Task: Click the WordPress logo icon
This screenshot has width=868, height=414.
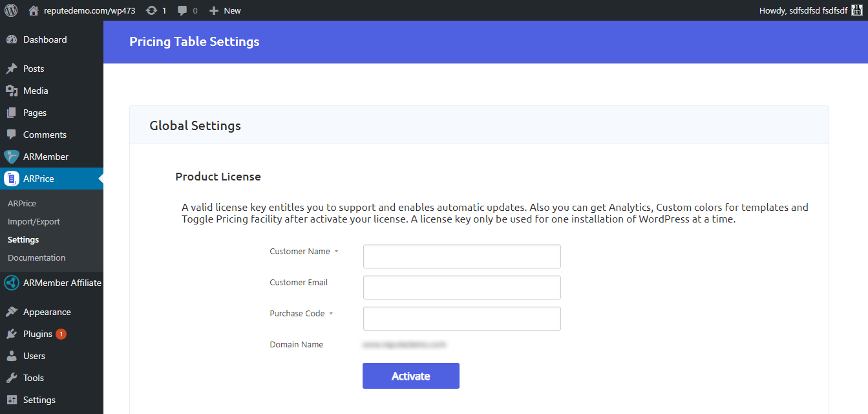Action: (11, 10)
